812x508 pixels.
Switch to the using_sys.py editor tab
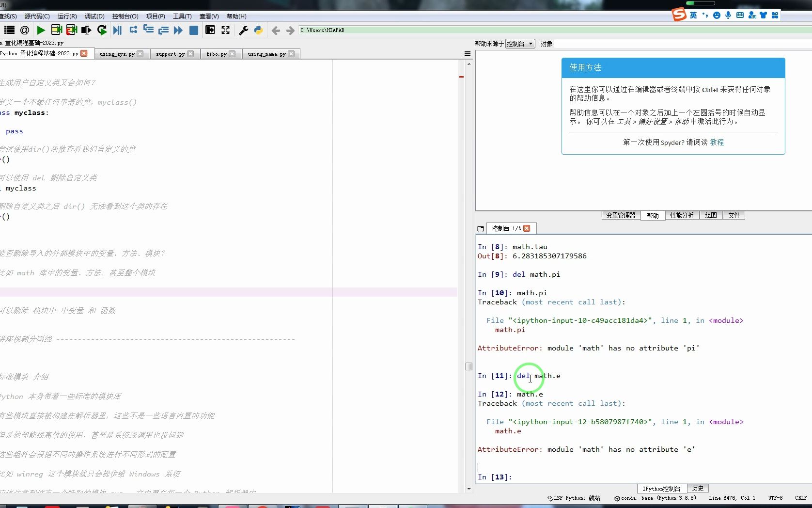tap(117, 54)
